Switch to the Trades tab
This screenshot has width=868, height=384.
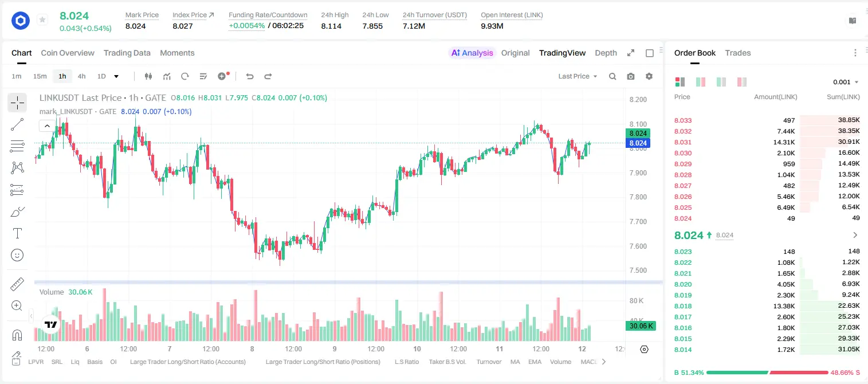pos(738,53)
